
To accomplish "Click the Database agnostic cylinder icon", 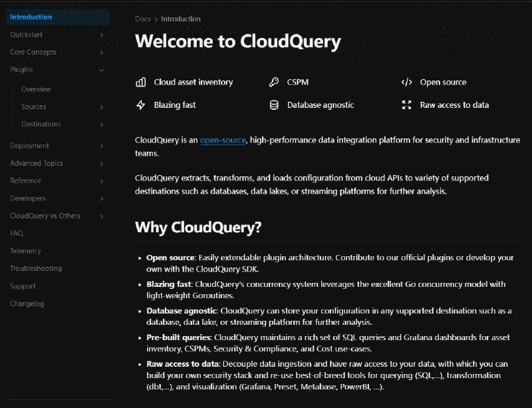I will coord(273,105).
